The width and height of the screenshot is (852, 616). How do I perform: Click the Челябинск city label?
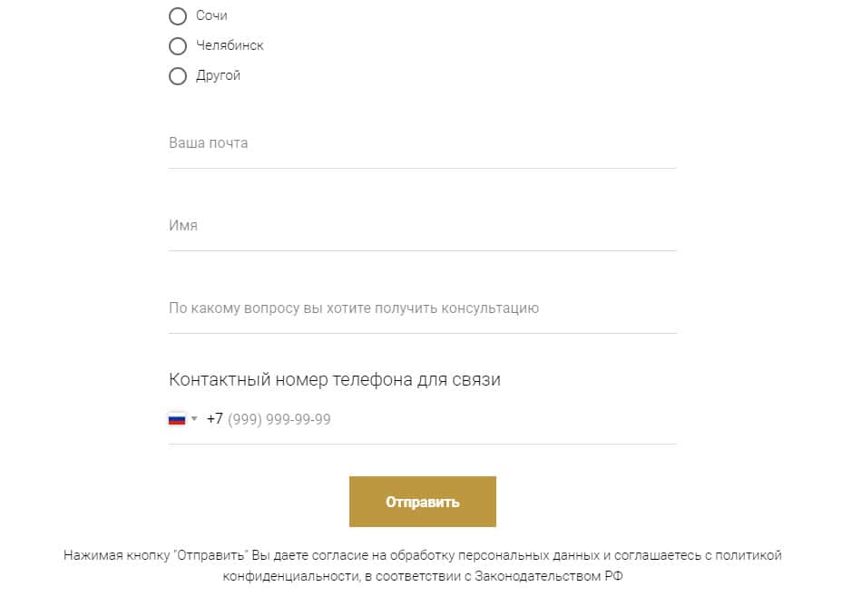(230, 45)
